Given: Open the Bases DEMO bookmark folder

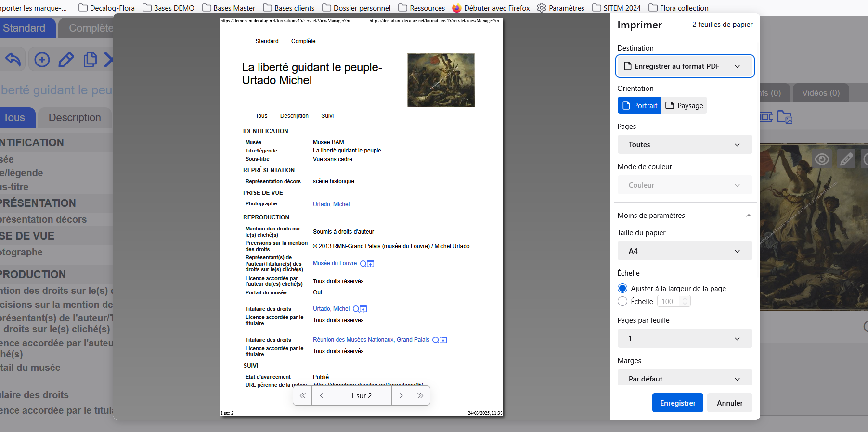Looking at the screenshot, I should click(x=168, y=8).
